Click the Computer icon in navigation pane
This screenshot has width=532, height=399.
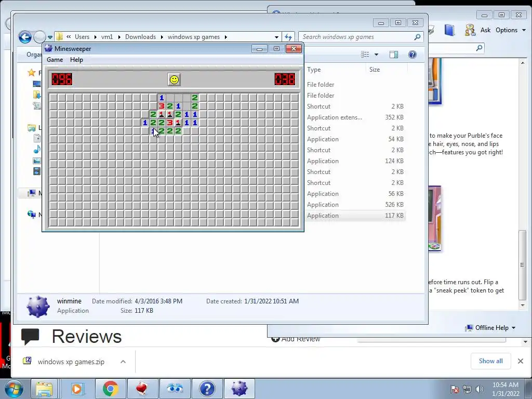click(32, 193)
